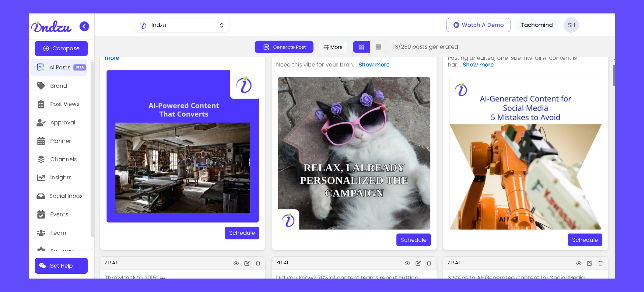Go to Post Views
Viewport: 644px width, 292px height.
click(65, 104)
